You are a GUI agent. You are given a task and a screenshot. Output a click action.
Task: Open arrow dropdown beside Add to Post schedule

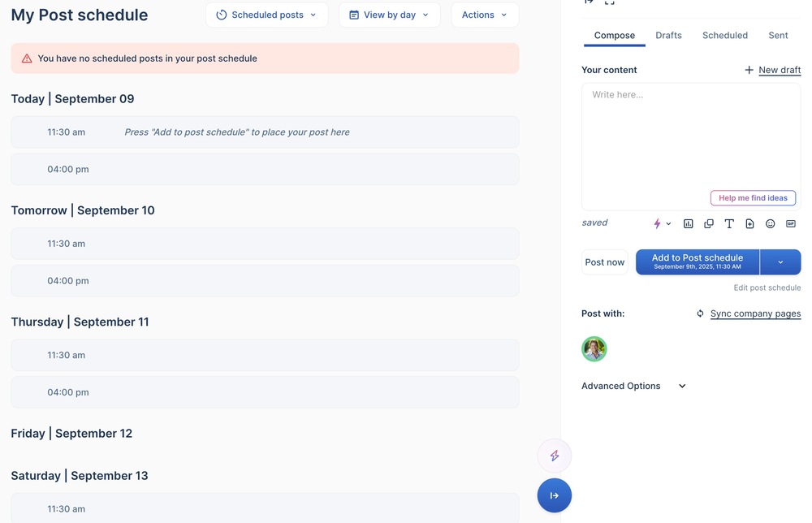[x=780, y=262]
